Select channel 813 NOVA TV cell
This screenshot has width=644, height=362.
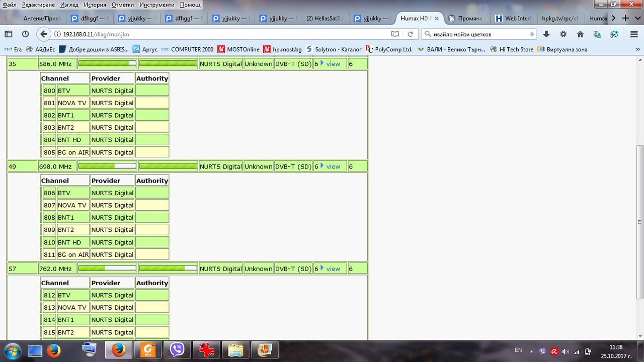pos(73,307)
